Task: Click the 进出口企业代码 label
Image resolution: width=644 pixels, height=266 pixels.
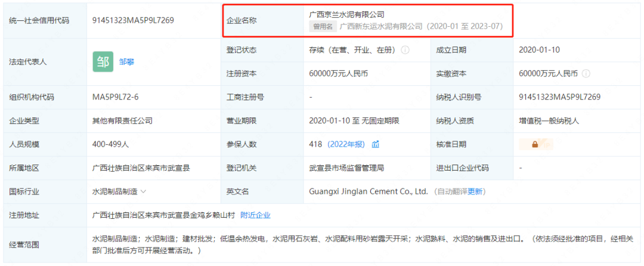Action: 462,168
